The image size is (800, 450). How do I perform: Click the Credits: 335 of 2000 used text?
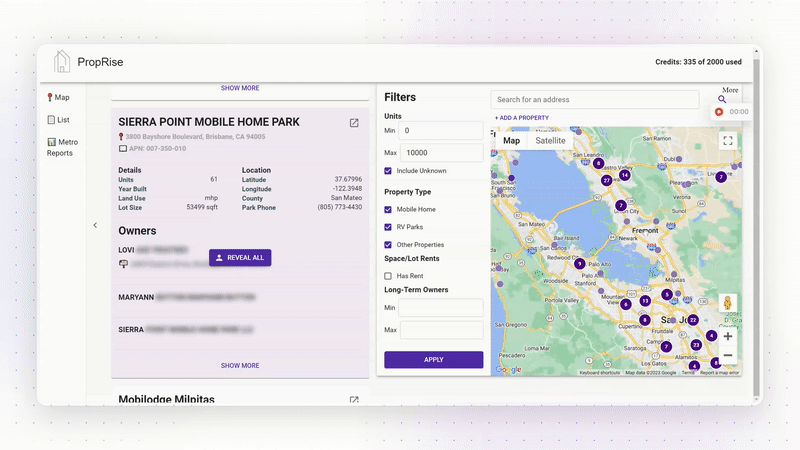point(698,62)
